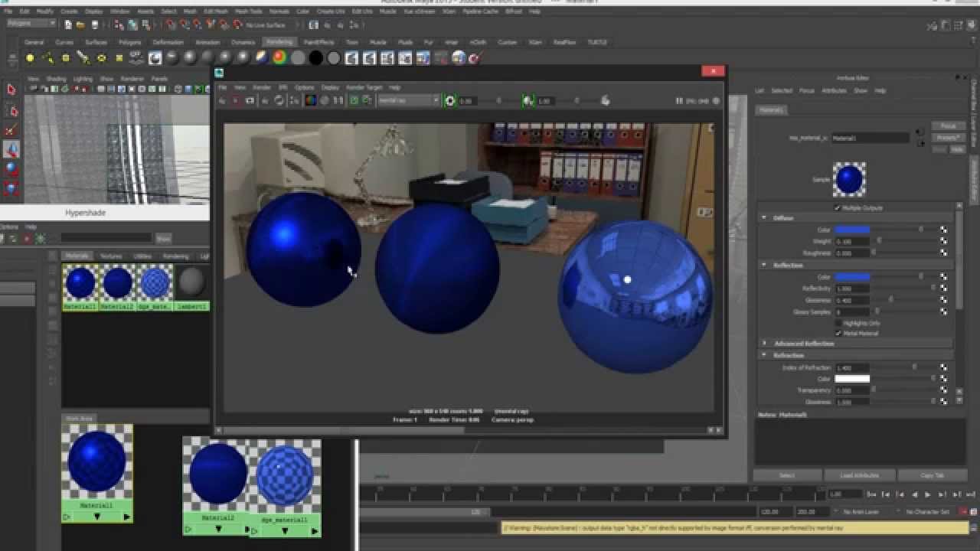The image size is (980, 551).
Task: Click the light gray sphere shelf icon
Action: pos(298,57)
